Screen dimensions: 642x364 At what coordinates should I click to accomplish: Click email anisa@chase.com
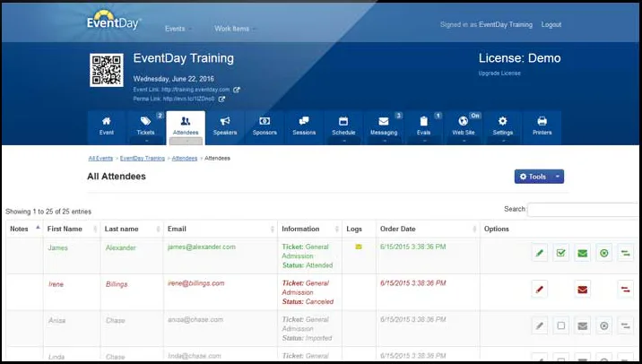point(195,320)
